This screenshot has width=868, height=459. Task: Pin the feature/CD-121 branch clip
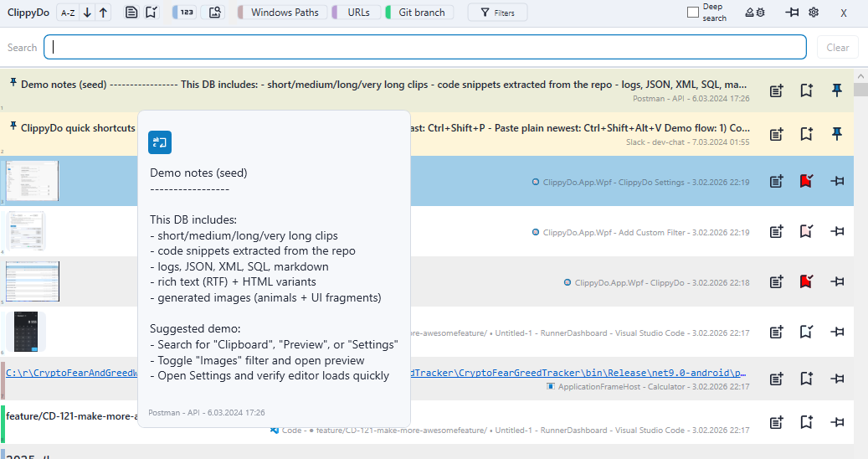click(838, 422)
